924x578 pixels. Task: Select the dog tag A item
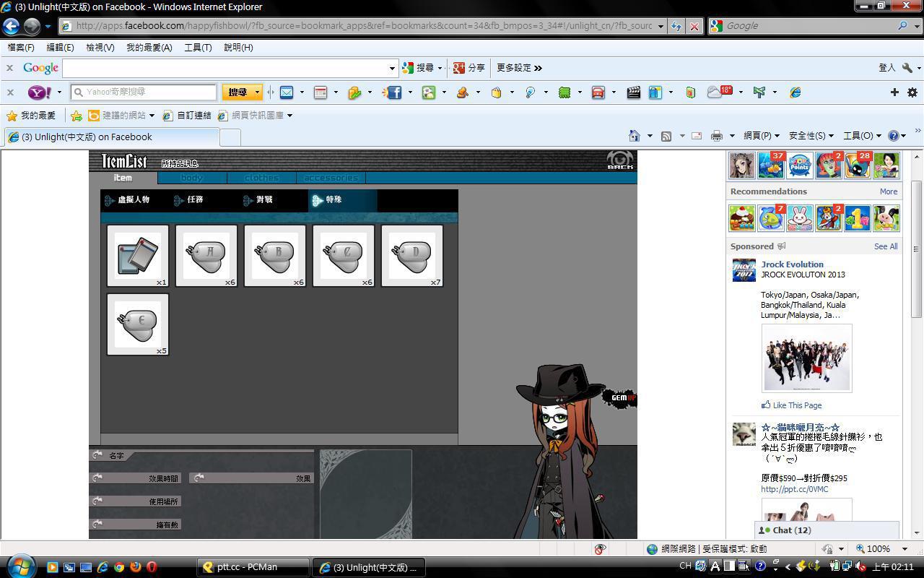pyautogui.click(x=206, y=255)
